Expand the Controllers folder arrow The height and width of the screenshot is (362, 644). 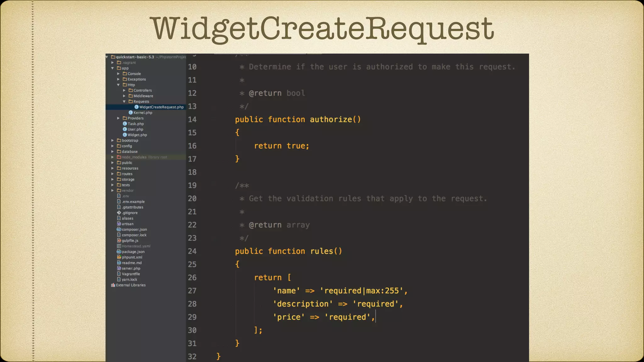click(x=124, y=90)
